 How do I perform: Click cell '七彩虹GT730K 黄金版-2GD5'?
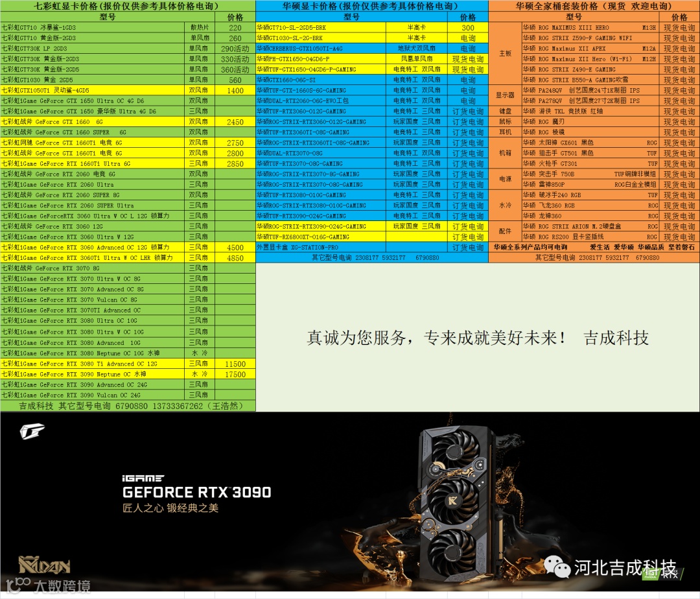(x=93, y=69)
